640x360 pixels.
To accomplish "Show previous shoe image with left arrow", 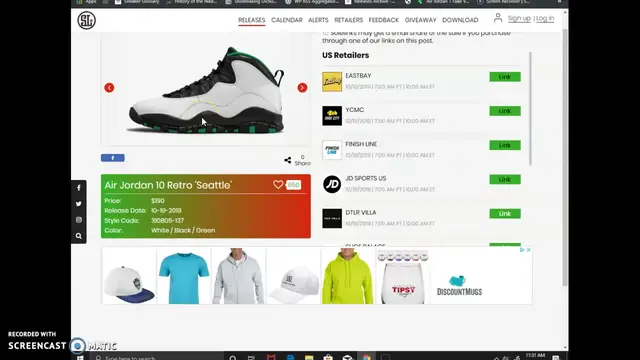I will click(109, 88).
